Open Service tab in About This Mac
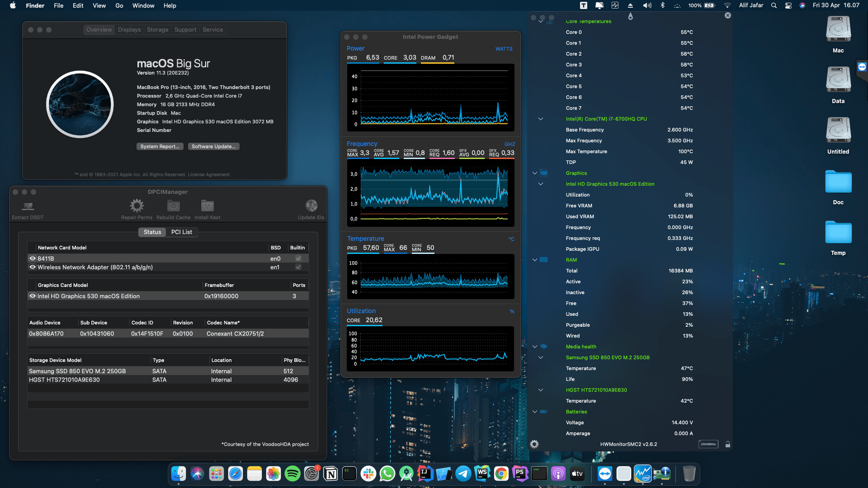 click(212, 30)
